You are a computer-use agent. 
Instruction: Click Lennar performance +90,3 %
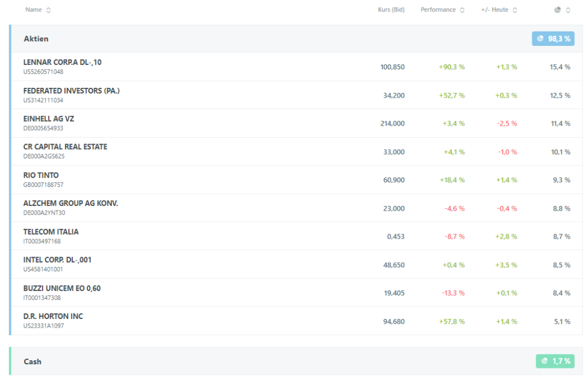tap(451, 67)
